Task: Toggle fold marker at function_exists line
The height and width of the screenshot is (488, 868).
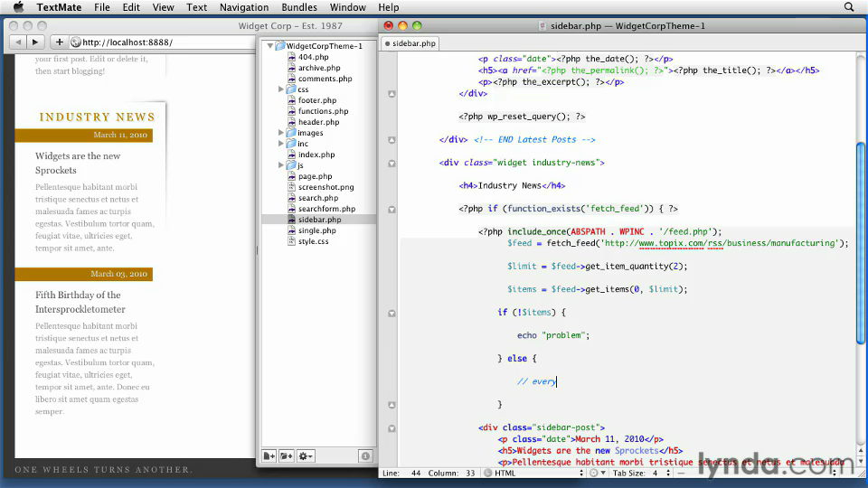Action: [x=392, y=209]
